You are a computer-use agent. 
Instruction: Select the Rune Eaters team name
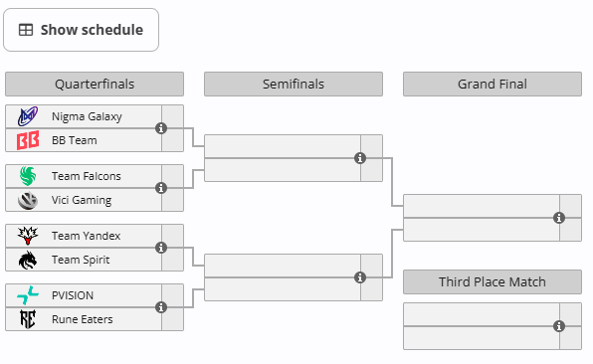82,319
